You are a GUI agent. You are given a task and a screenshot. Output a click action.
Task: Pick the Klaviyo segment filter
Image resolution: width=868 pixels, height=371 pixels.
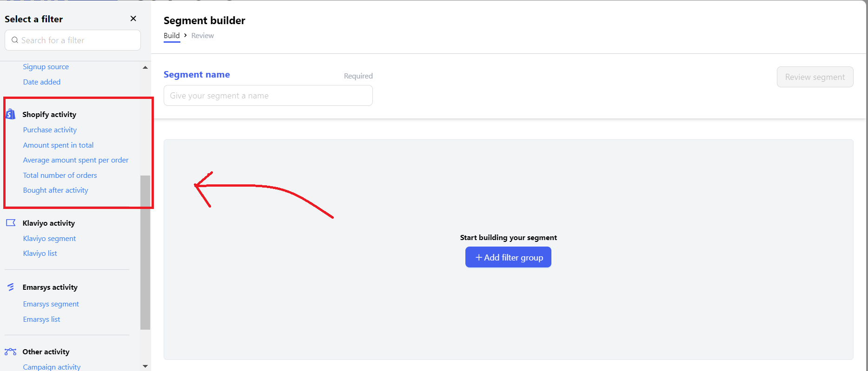[x=49, y=239]
